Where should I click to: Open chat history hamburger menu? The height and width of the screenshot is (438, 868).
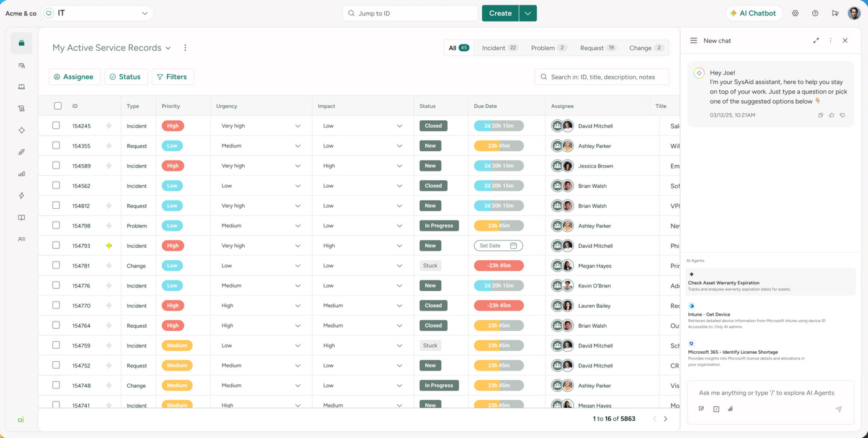pyautogui.click(x=693, y=40)
